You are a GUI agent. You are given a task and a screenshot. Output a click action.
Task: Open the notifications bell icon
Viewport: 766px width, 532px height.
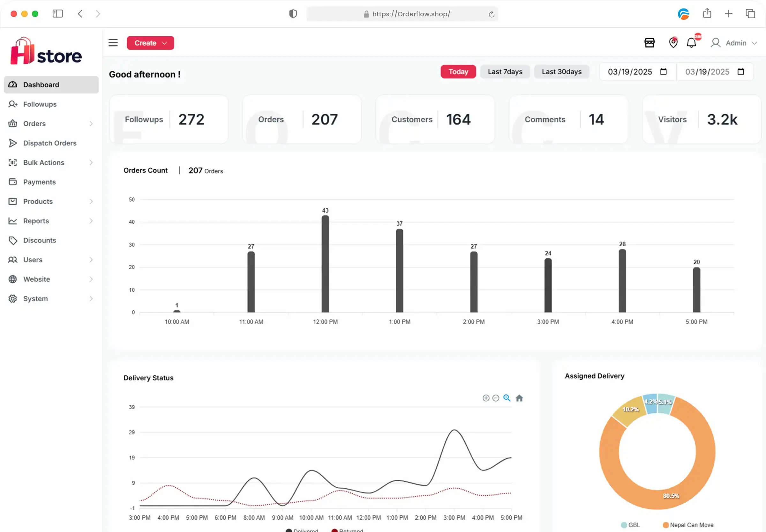(691, 43)
